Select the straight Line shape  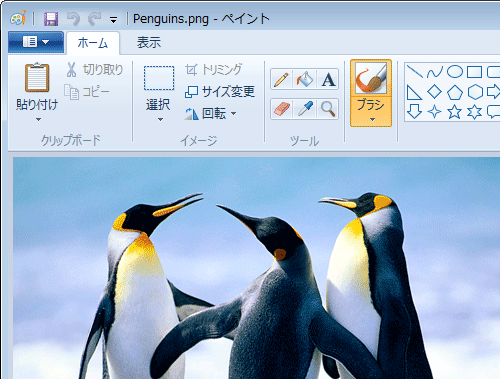(x=415, y=71)
